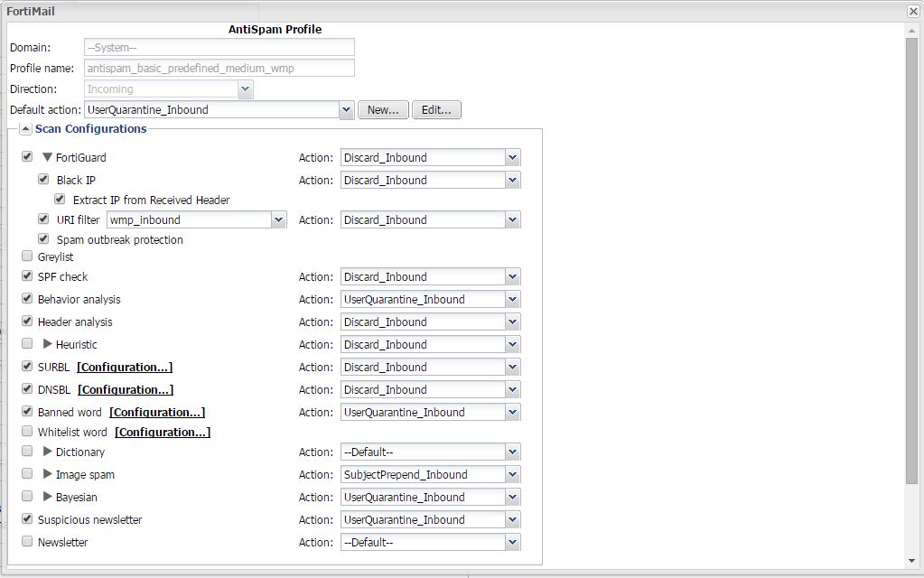Expand the Bayesian options triangle
The height and width of the screenshot is (578, 924).
coord(48,497)
